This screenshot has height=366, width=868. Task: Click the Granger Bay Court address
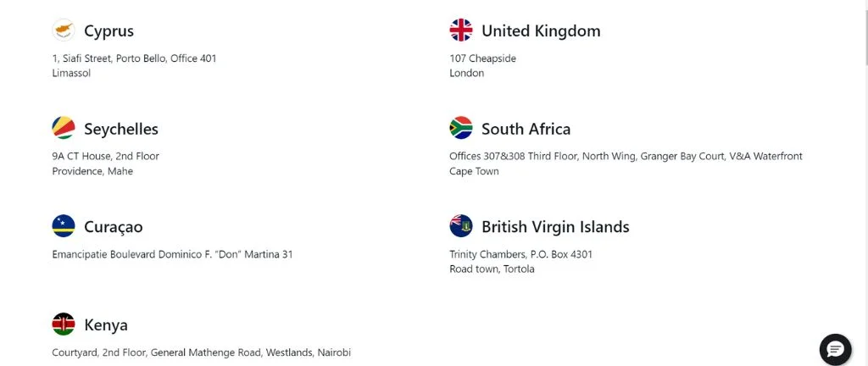click(x=626, y=157)
